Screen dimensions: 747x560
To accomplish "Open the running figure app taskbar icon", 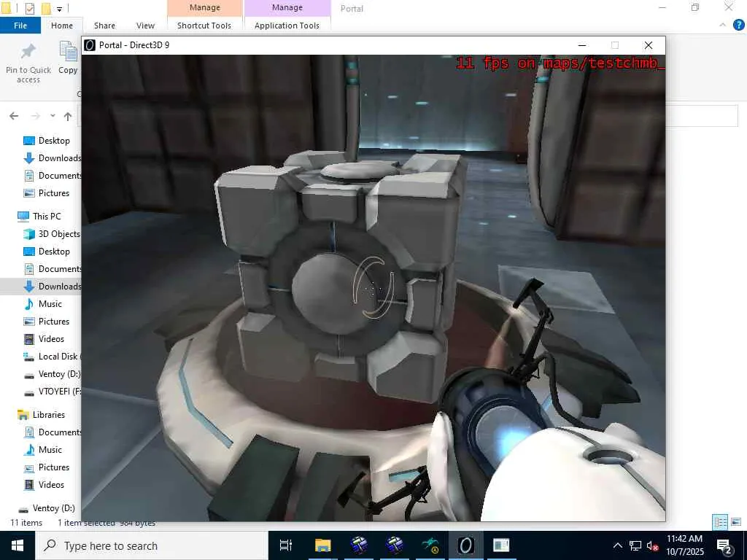I will [x=430, y=545].
